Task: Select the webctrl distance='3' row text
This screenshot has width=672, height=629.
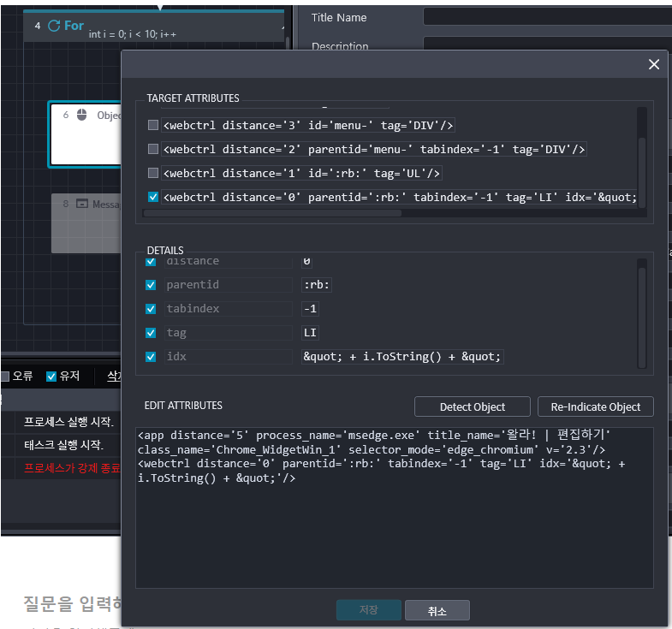Action: [x=307, y=125]
